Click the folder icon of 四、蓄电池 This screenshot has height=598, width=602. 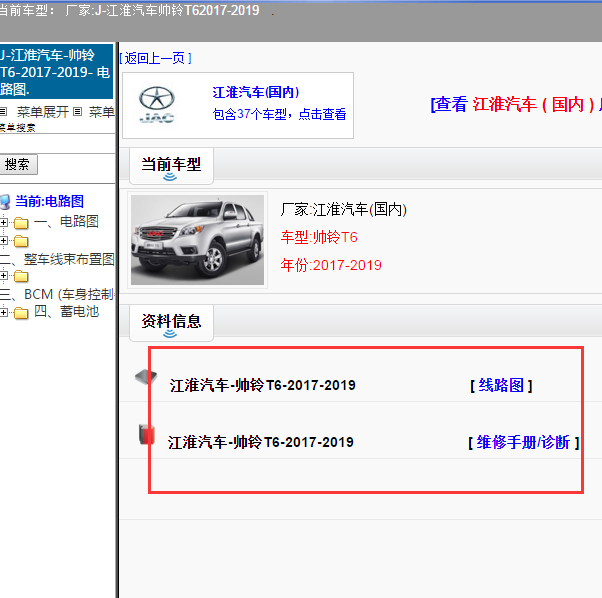click(21, 313)
